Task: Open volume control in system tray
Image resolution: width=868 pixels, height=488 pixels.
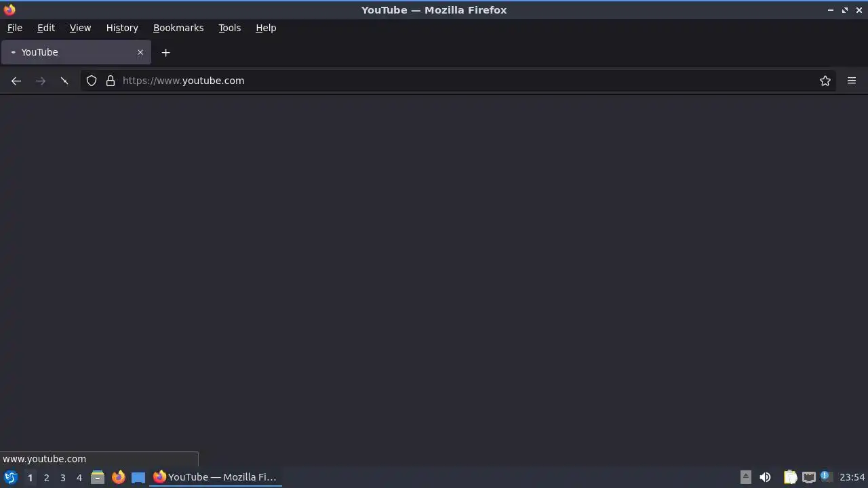Action: point(765,477)
